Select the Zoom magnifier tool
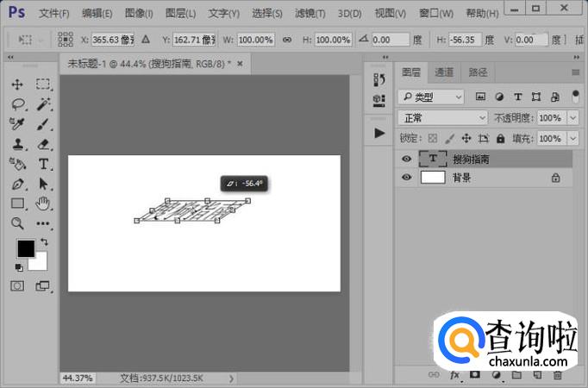 pyautogui.click(x=17, y=223)
